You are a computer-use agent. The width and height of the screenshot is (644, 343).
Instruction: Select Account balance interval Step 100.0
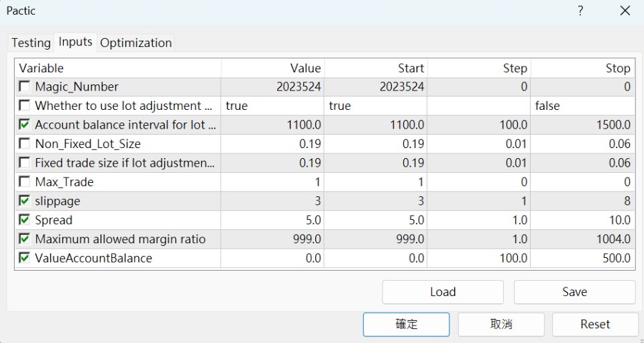[x=479, y=125]
